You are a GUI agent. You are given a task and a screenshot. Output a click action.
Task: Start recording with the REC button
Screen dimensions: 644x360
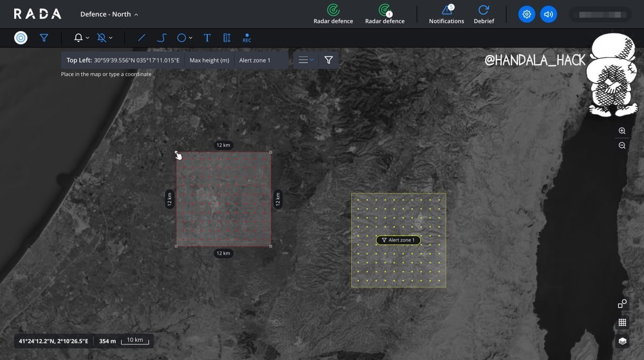(x=247, y=38)
